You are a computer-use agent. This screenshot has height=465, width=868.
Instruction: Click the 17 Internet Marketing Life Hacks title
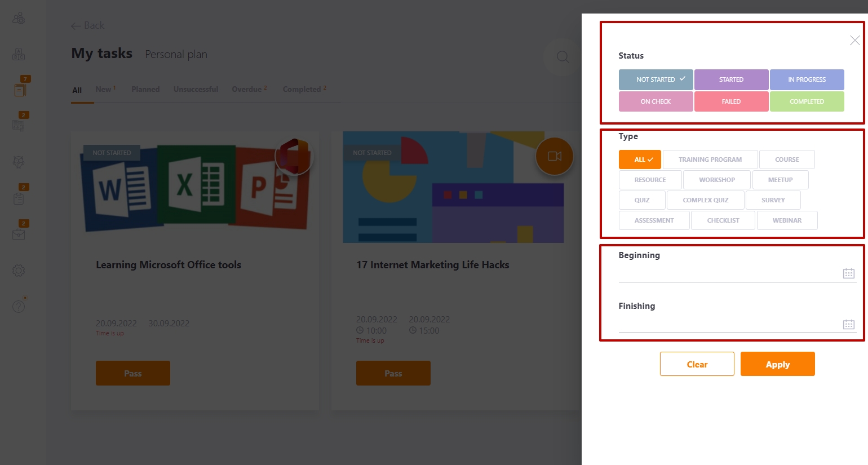tap(433, 265)
